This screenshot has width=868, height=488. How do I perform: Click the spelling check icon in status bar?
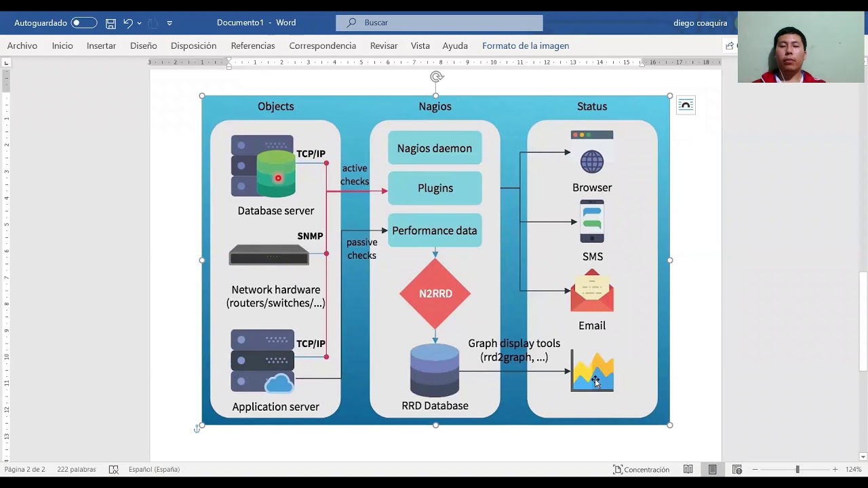click(x=114, y=469)
